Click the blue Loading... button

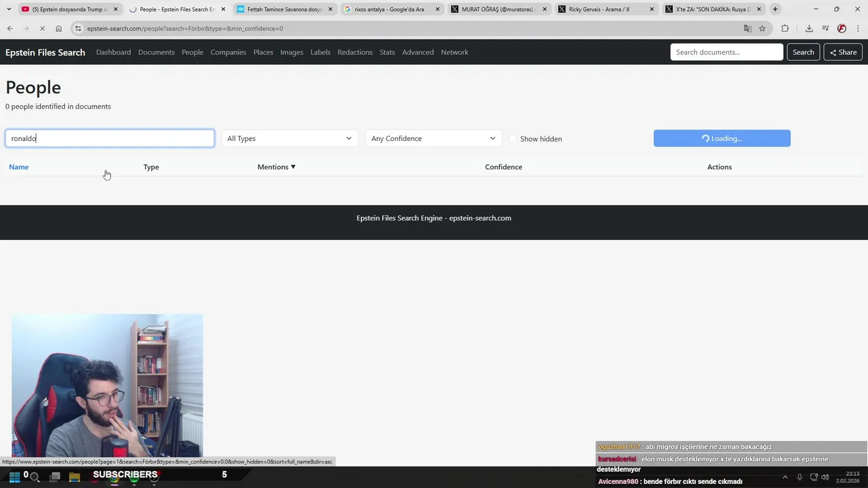(722, 138)
